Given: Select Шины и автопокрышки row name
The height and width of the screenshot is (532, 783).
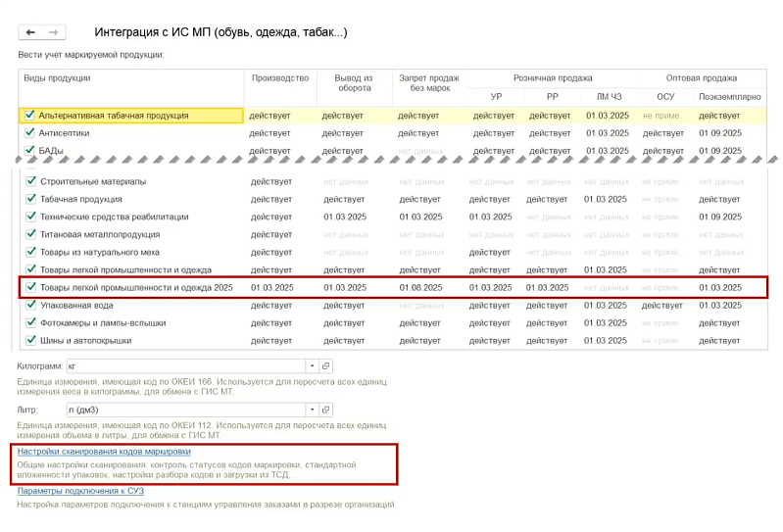Looking at the screenshot, I should (86, 341).
